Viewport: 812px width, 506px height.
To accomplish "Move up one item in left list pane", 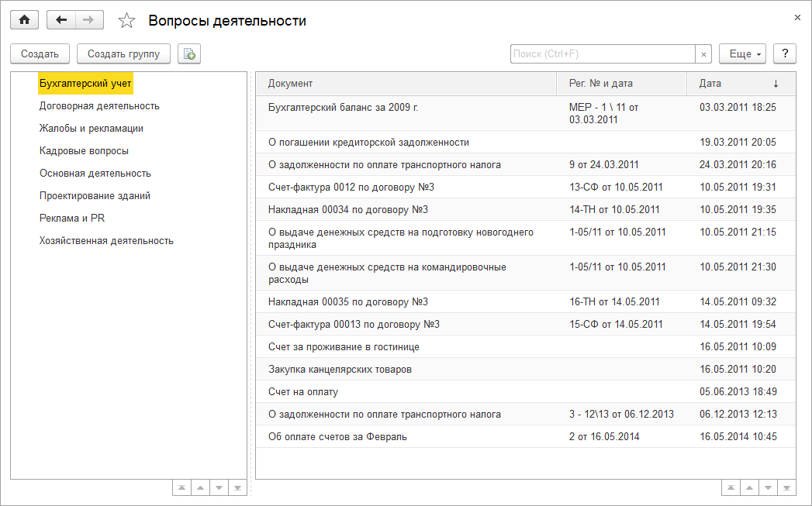I will pyautogui.click(x=200, y=488).
